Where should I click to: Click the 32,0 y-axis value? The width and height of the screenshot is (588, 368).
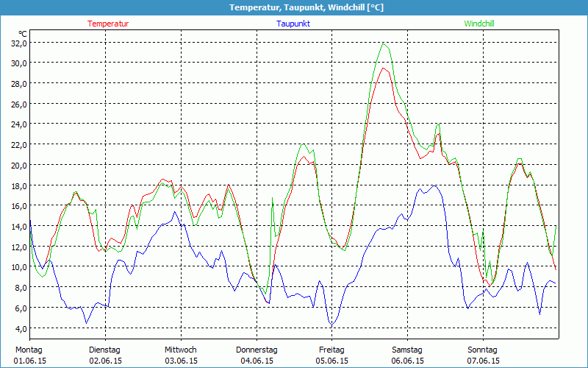click(x=19, y=43)
